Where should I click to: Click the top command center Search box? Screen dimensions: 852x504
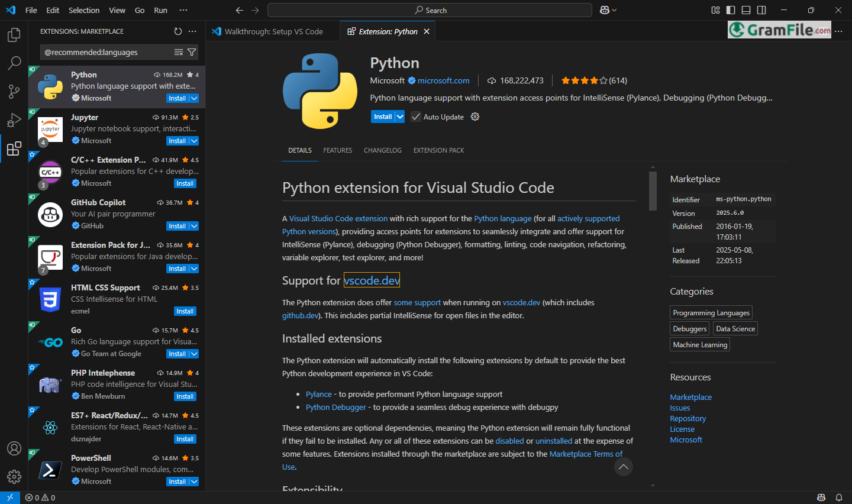(430, 10)
